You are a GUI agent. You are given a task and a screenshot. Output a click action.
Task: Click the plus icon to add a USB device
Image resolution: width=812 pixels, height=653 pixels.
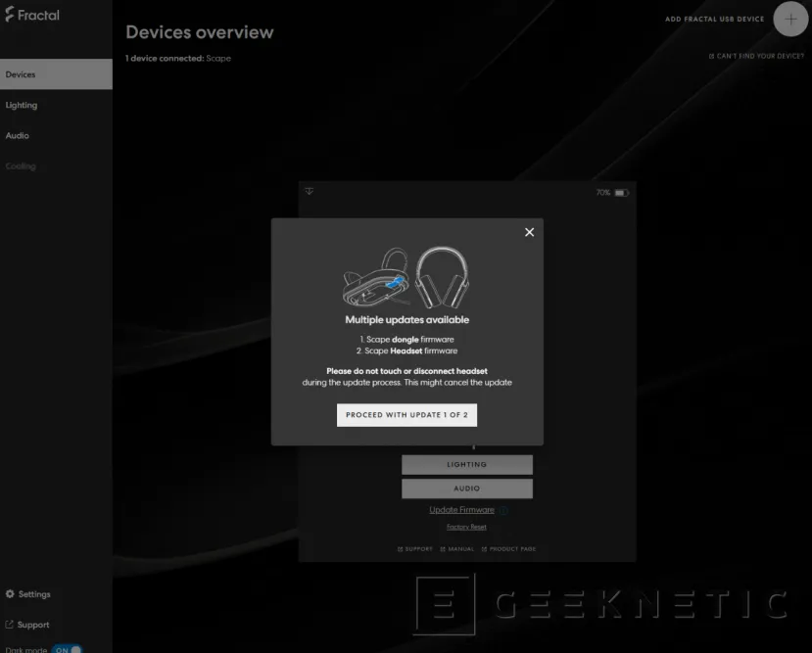[x=790, y=19]
